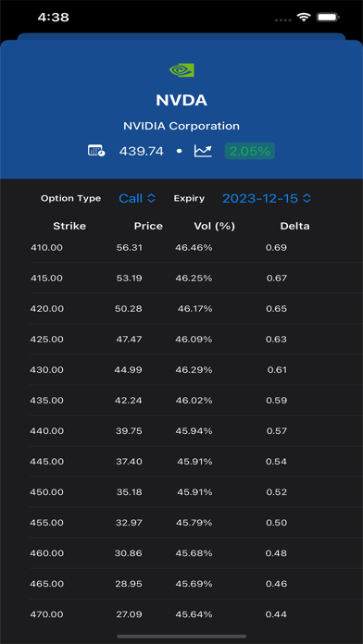This screenshot has width=363, height=644.
Task: Tap the NVDA ticker title
Action: [x=181, y=100]
